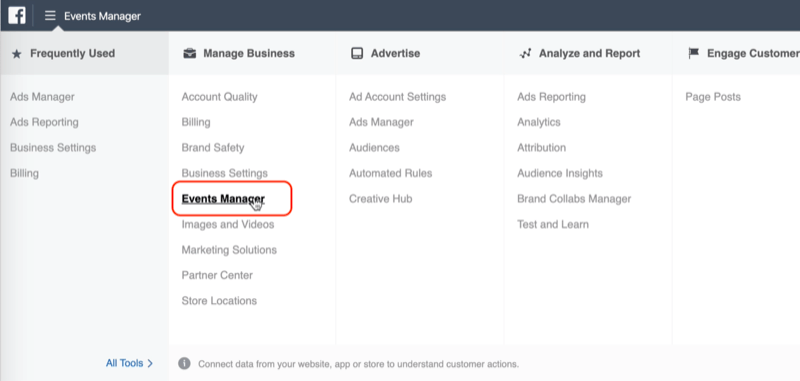
Task: Expand All Tools chevron arrow
Action: point(150,363)
